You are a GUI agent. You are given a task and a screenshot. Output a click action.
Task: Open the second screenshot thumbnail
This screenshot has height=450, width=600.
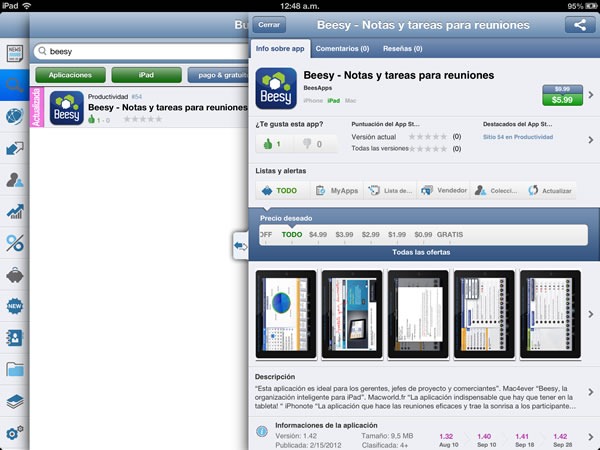click(x=352, y=314)
